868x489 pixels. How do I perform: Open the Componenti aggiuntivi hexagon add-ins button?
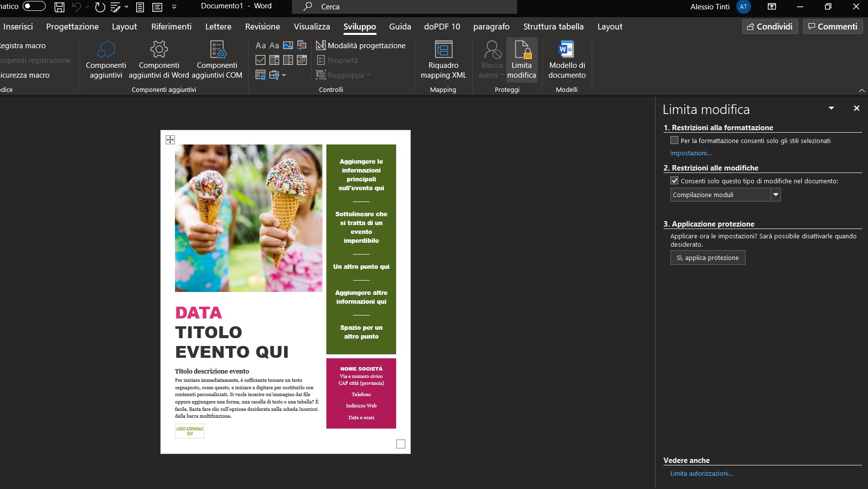(x=106, y=60)
